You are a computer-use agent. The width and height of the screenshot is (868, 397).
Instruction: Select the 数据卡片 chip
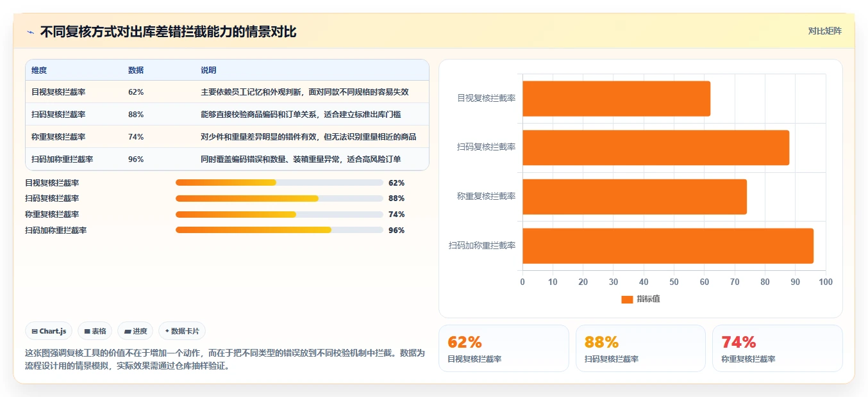[x=182, y=331]
